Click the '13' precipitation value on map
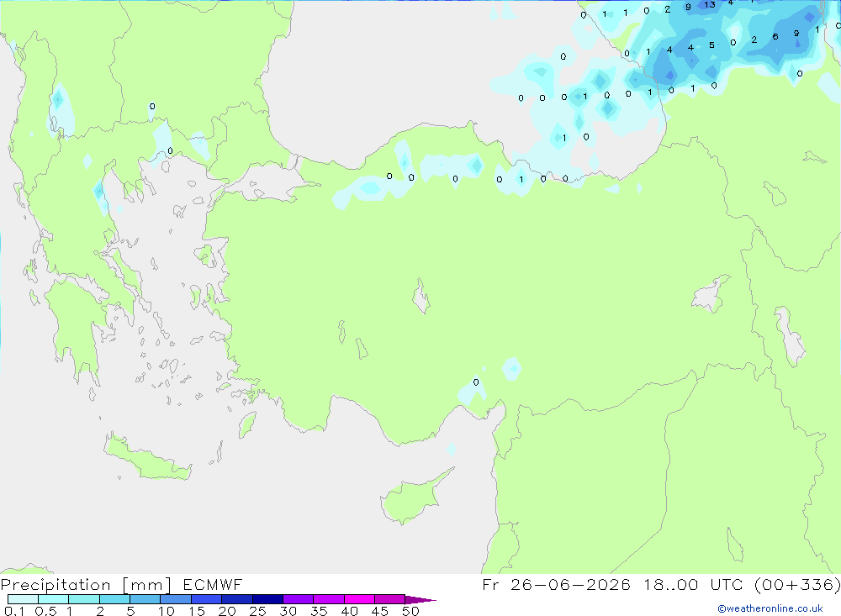 pyautogui.click(x=710, y=5)
